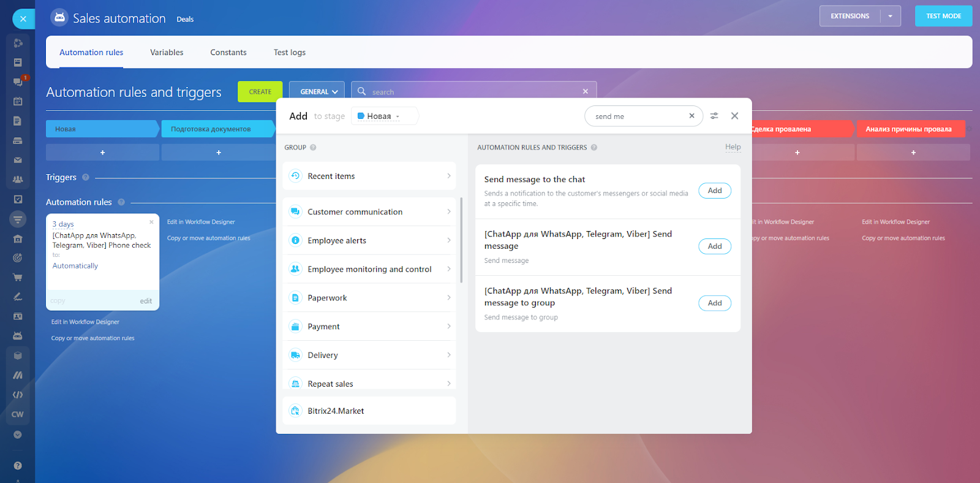Click the chat messages icon with badge
Viewport: 980px width, 483px height.
18,82
